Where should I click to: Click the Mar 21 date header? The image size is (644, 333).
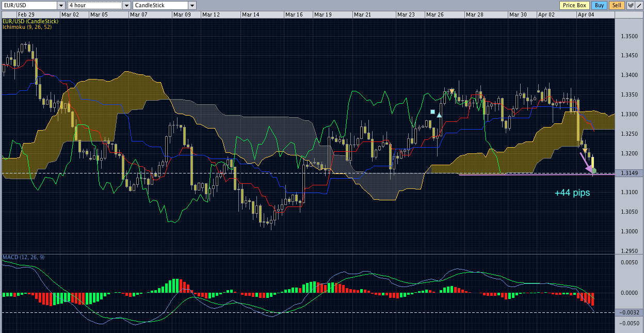click(x=362, y=14)
